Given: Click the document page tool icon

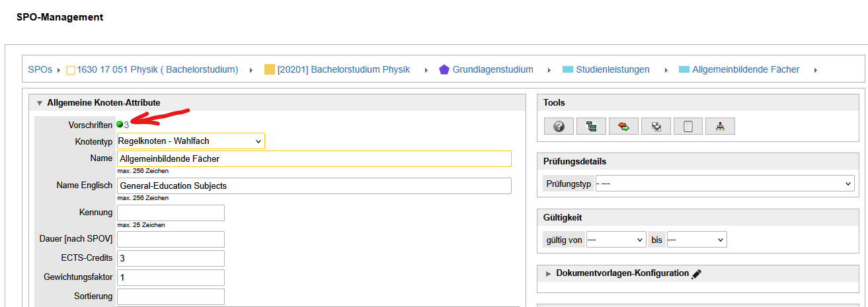Looking at the screenshot, I should [x=688, y=127].
